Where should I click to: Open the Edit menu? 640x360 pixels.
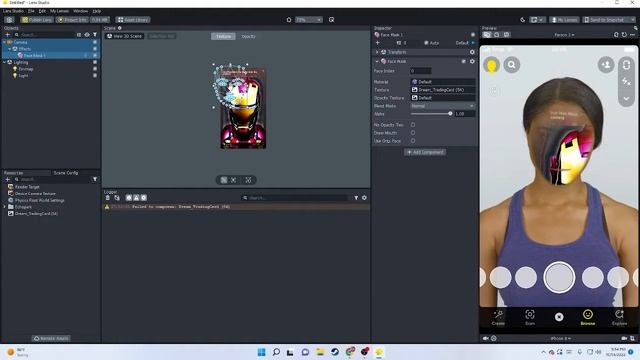click(42, 11)
